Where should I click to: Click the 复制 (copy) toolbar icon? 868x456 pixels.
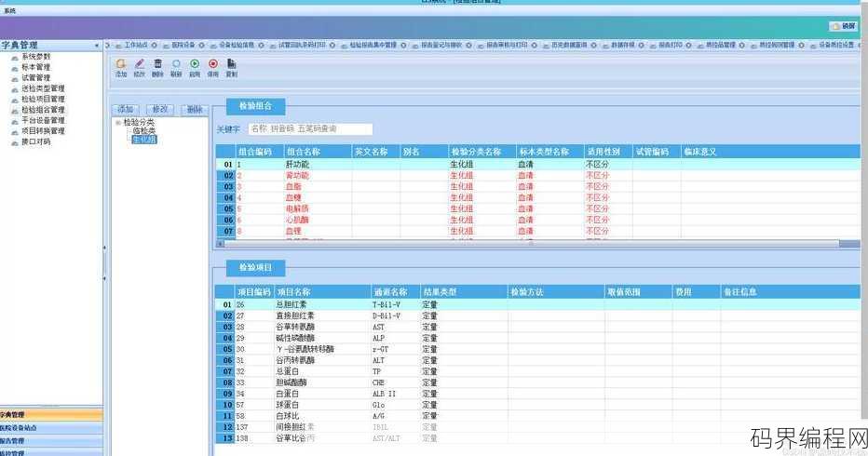pyautogui.click(x=231, y=64)
